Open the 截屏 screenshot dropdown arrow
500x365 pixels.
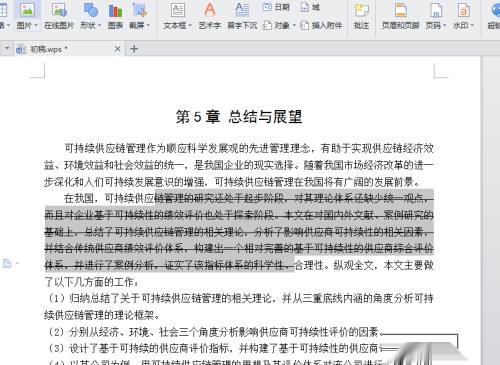pyautogui.click(x=148, y=25)
